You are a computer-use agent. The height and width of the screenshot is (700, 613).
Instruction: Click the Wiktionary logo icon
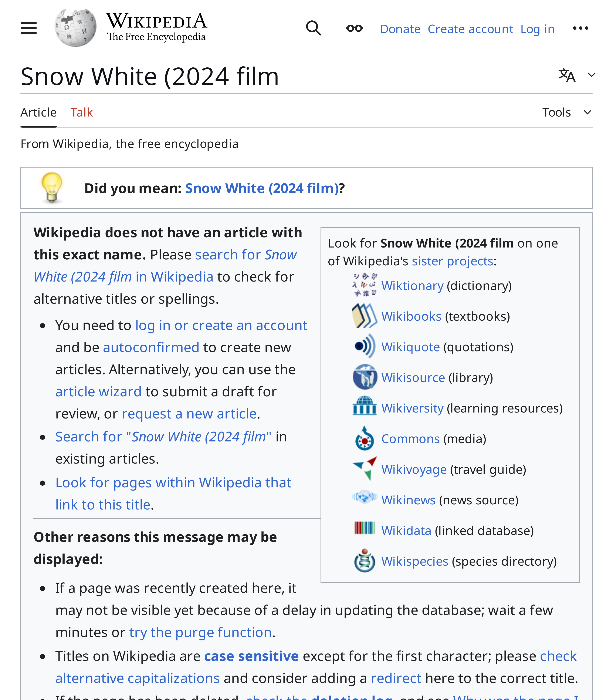coord(365,285)
